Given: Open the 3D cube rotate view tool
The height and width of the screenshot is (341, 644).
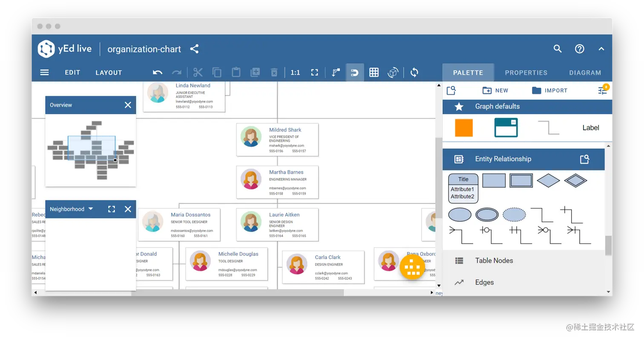Looking at the screenshot, I should coord(393,72).
